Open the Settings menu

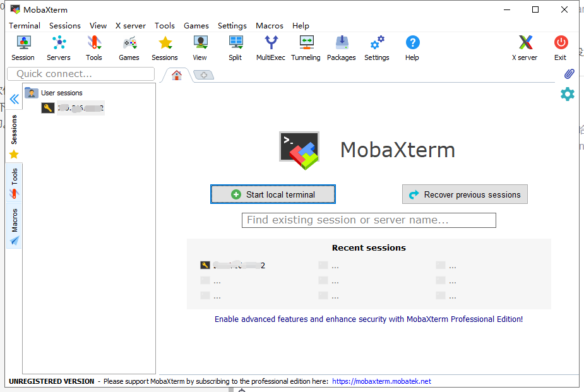tap(232, 26)
